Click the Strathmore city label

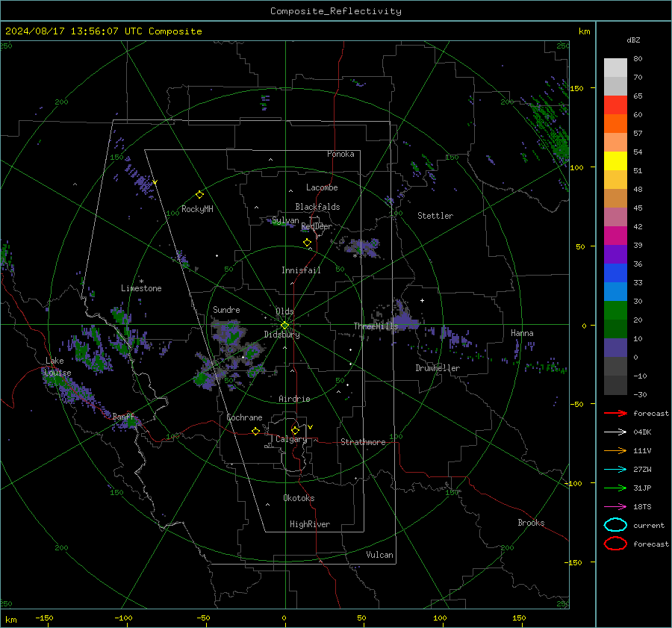[x=363, y=442]
